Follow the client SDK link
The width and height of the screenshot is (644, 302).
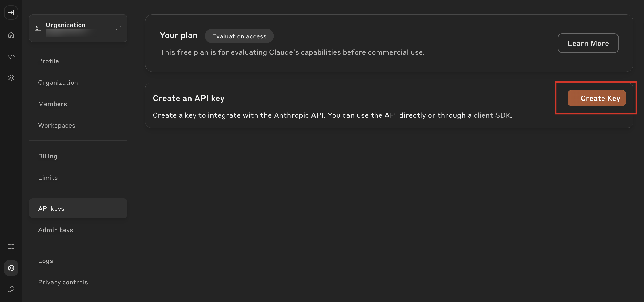coord(492,115)
